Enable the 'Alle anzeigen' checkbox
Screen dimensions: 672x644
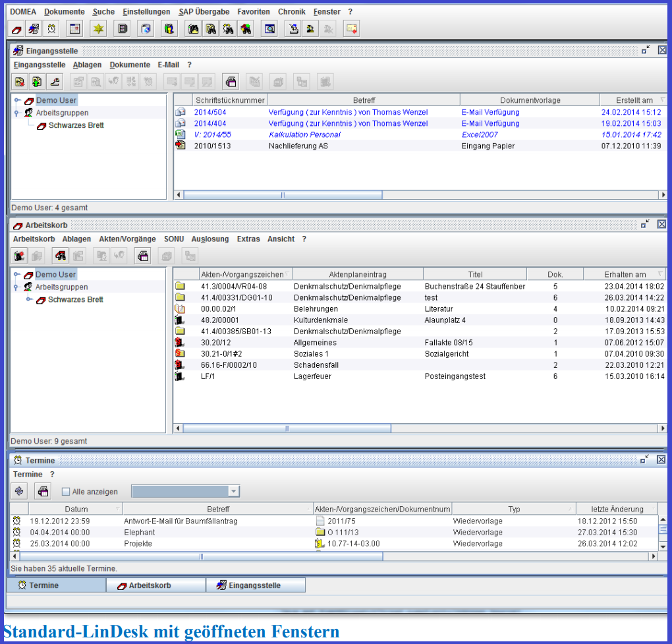point(66,492)
